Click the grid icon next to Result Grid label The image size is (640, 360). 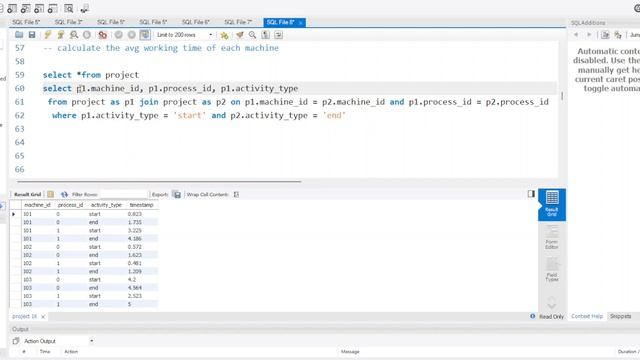coord(51,194)
